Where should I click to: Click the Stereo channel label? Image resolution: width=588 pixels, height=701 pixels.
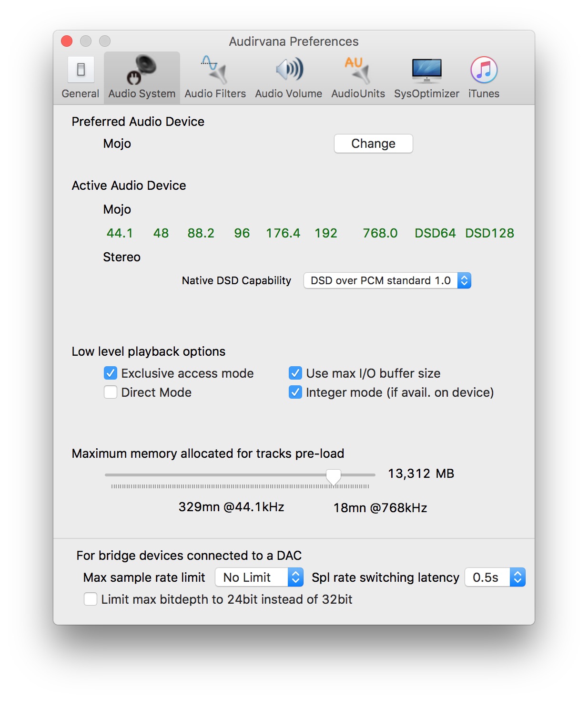tap(122, 257)
